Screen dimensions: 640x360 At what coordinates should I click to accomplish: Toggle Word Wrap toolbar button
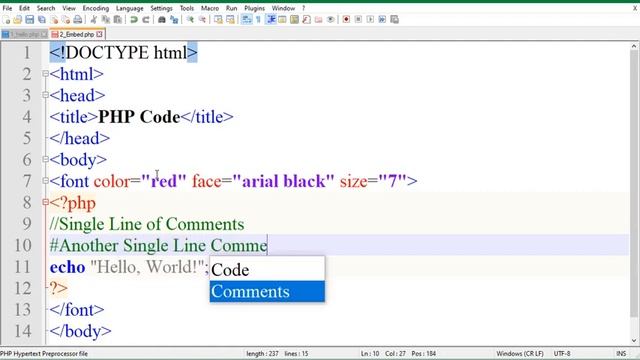coord(247,19)
